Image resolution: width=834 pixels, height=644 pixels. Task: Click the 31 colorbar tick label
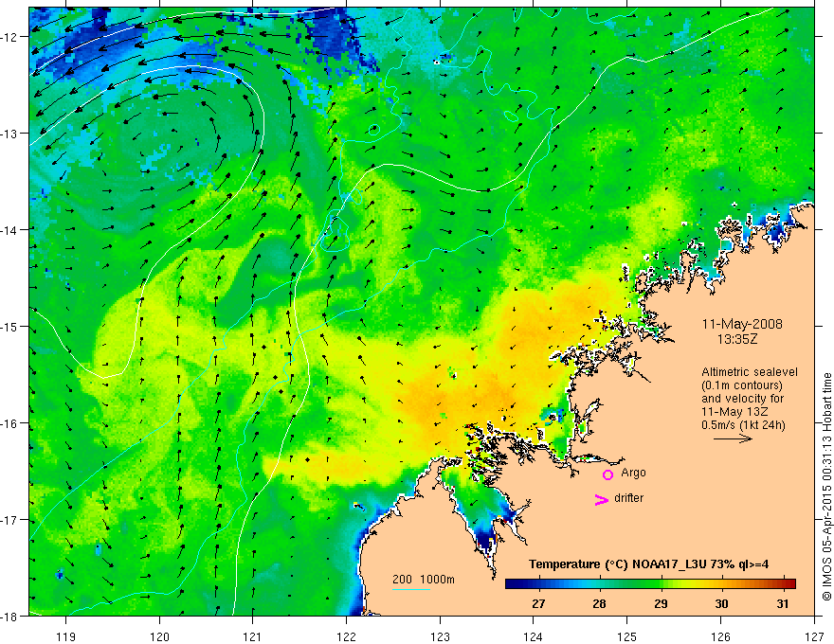coord(783,604)
